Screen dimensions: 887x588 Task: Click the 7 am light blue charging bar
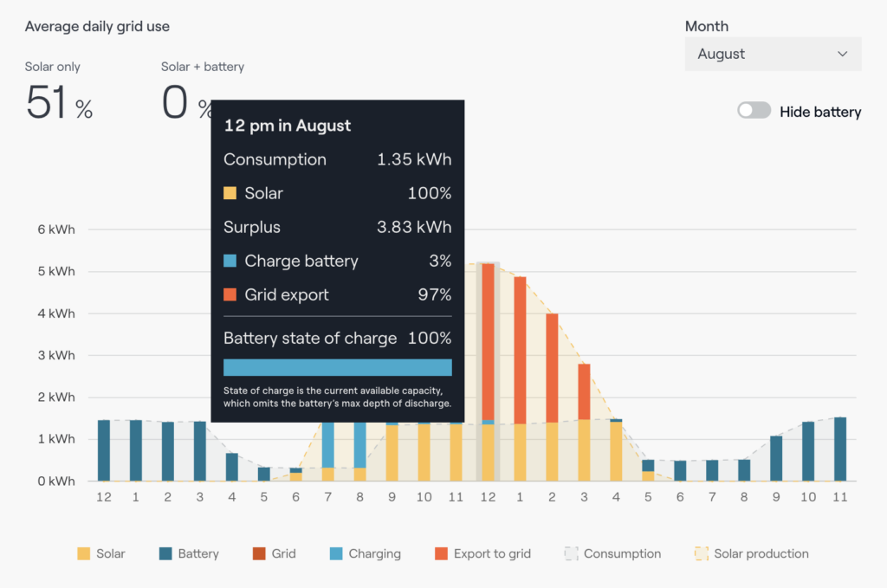(328, 445)
